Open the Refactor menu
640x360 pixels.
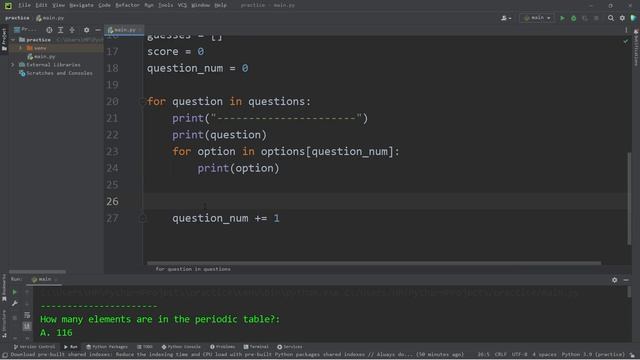coord(127,5)
